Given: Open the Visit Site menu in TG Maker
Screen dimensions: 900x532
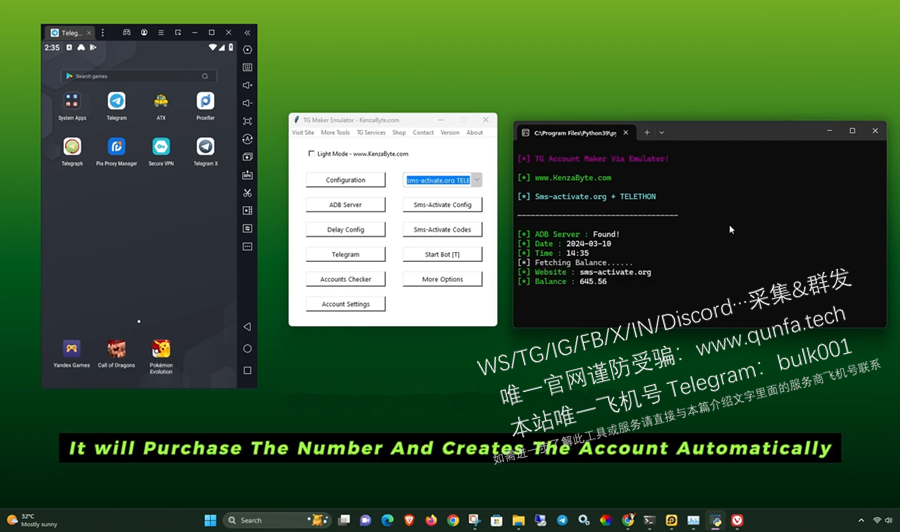Looking at the screenshot, I should [x=303, y=133].
